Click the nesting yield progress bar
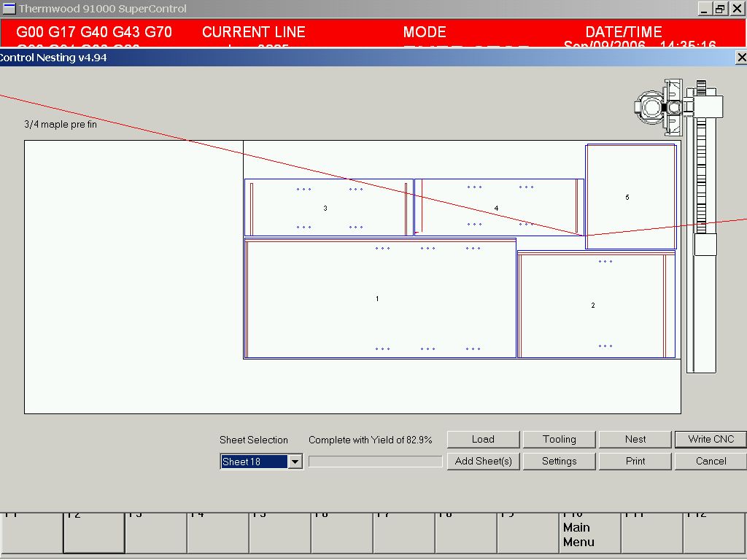The width and height of the screenshot is (747, 560). click(x=375, y=462)
